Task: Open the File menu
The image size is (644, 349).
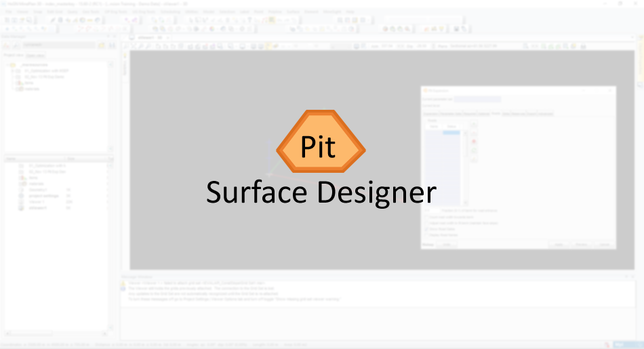Action: [x=9, y=12]
